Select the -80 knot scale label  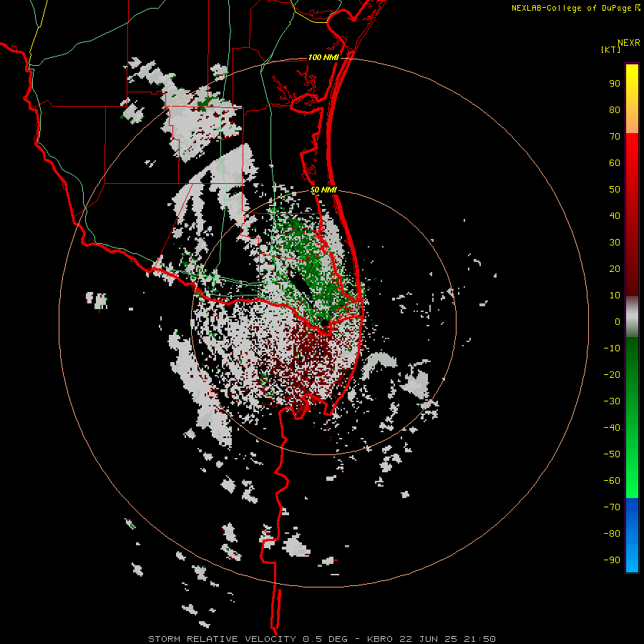612,534
